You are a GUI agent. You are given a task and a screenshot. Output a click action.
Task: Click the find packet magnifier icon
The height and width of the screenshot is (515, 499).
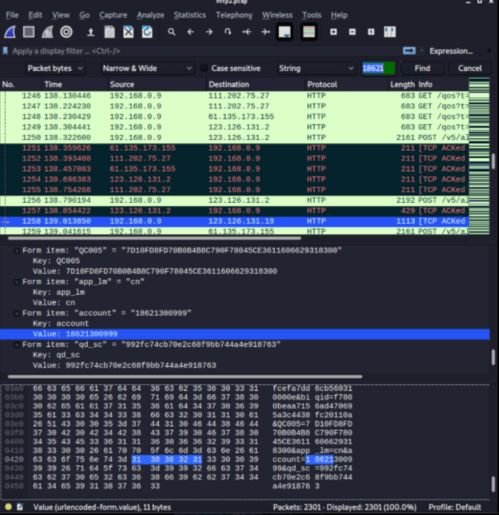pyautogui.click(x=171, y=32)
